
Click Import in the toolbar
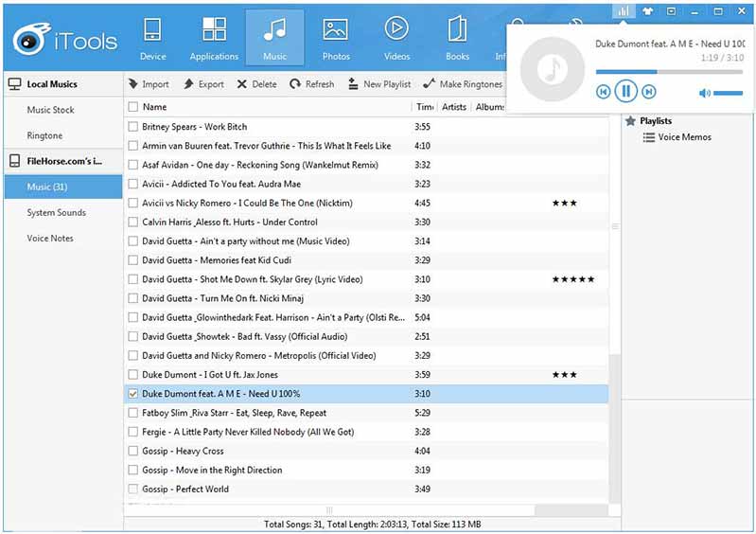(149, 84)
